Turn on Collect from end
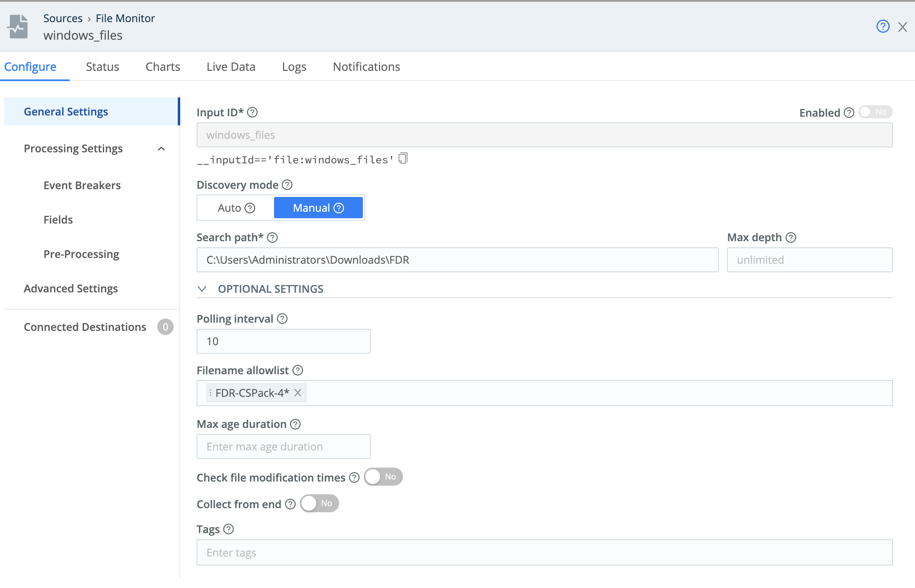This screenshot has width=915, height=588. [x=319, y=504]
